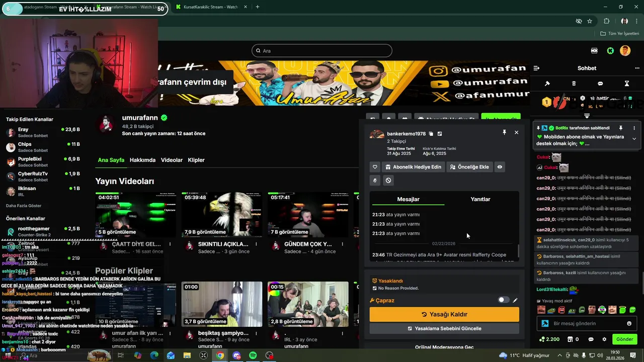
Task: Open the Hakkımda channel tab
Action: tap(142, 160)
